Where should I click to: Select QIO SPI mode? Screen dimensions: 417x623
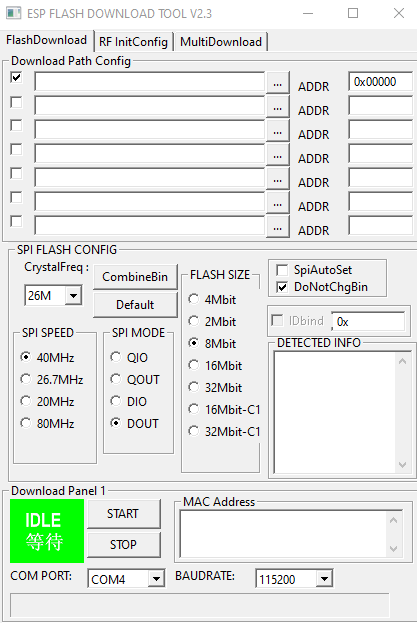click(116, 357)
